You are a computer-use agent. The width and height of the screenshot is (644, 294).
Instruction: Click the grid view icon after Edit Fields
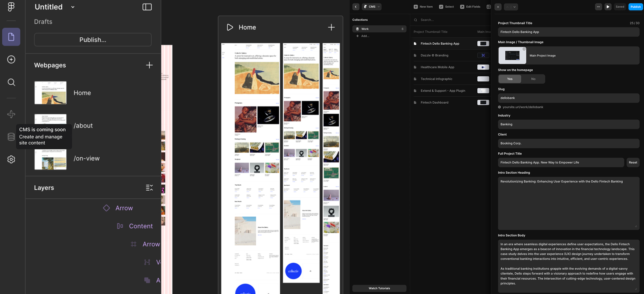[489, 7]
